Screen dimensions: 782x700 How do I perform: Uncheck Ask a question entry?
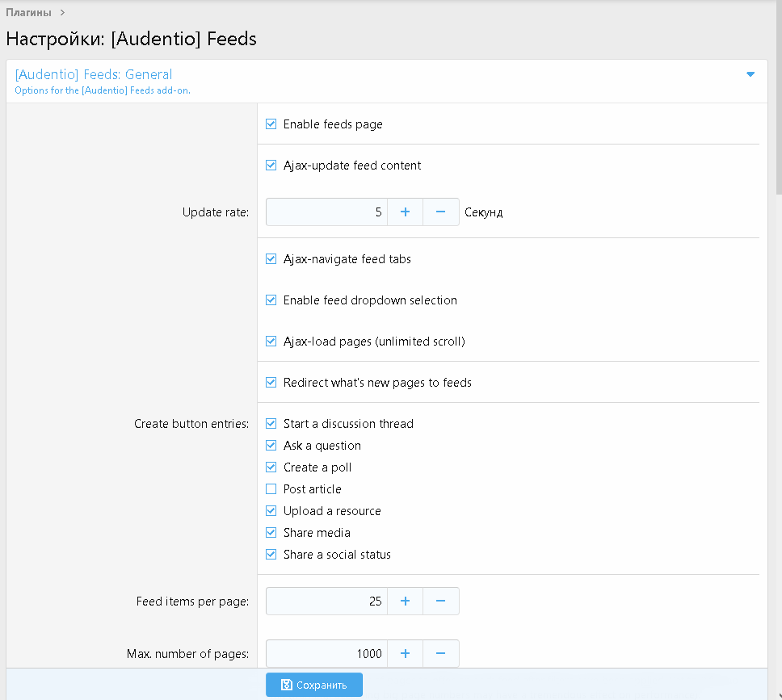pos(271,445)
